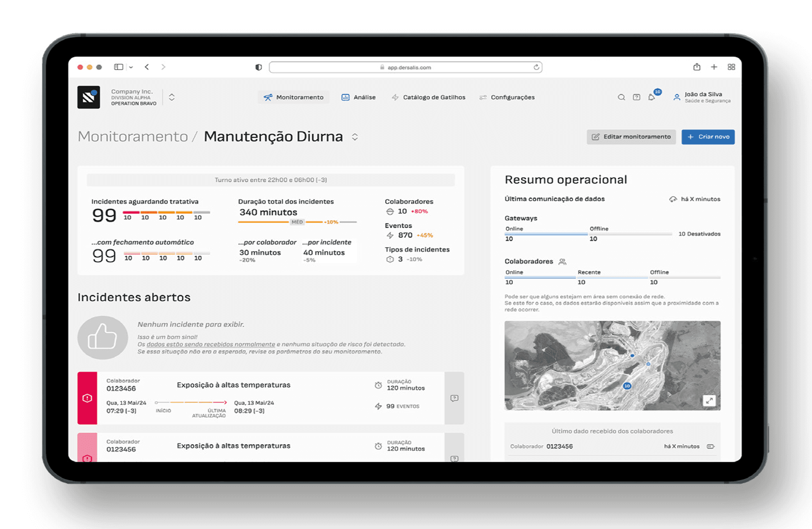Image resolution: width=812 pixels, height=529 pixels.
Task: Open the notifications bell with badge 10
Action: 652,97
